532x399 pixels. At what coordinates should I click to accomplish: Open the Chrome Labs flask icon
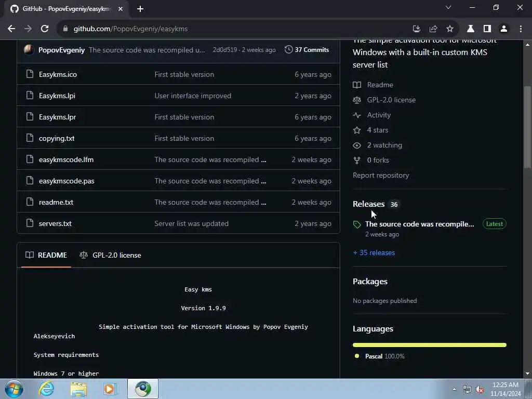471,29
